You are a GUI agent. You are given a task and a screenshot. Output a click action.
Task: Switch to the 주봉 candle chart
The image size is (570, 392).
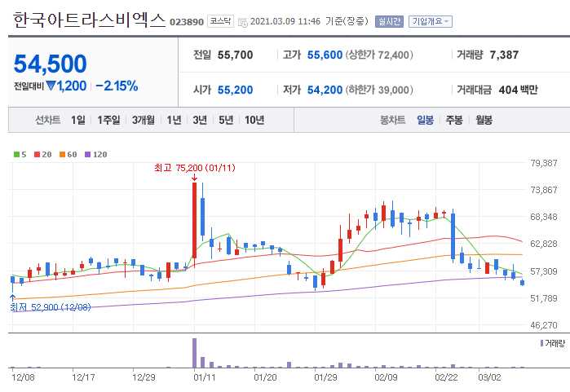[x=454, y=120]
